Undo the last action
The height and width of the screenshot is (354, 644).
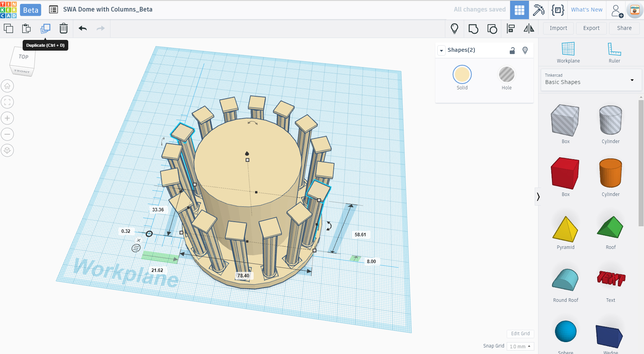pos(83,28)
